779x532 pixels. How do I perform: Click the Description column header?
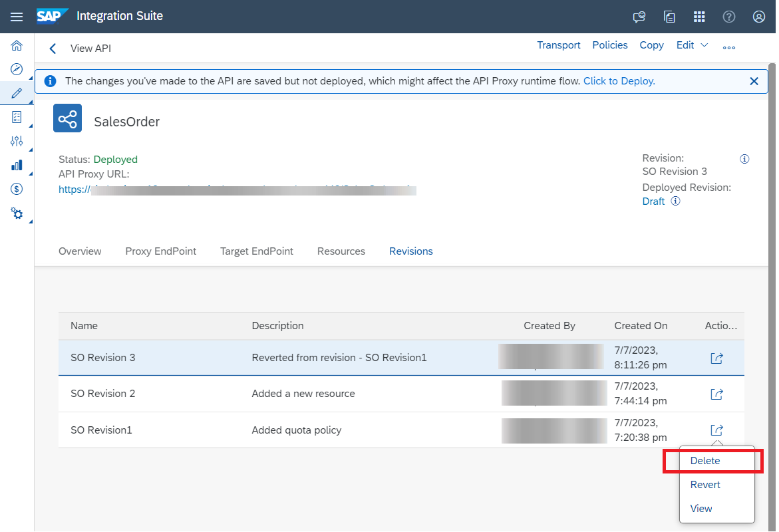[277, 326]
